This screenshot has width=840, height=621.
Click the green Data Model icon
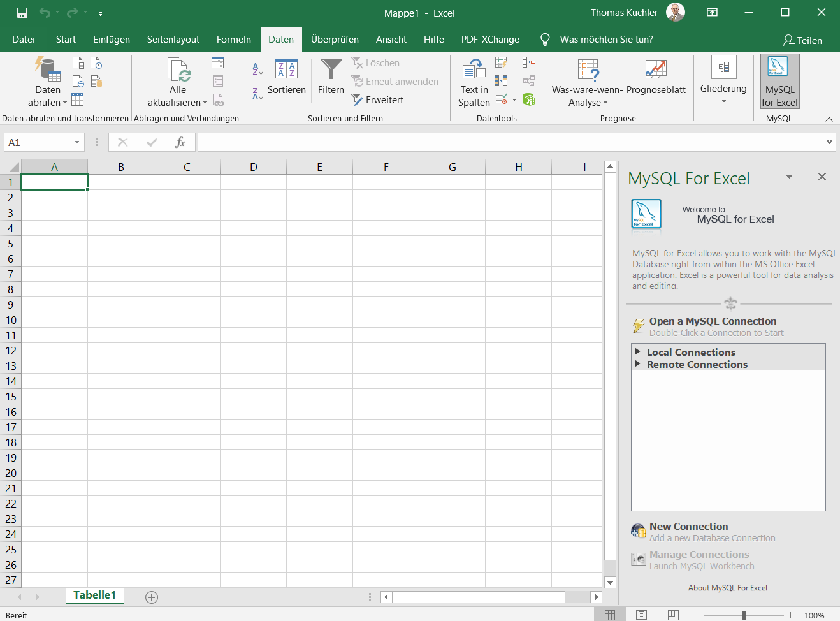(528, 99)
